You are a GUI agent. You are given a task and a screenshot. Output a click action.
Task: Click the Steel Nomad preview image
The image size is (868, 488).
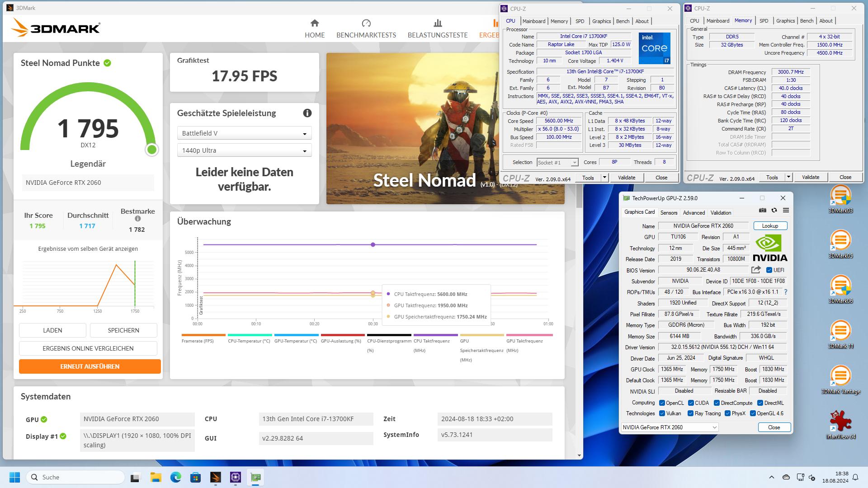412,128
